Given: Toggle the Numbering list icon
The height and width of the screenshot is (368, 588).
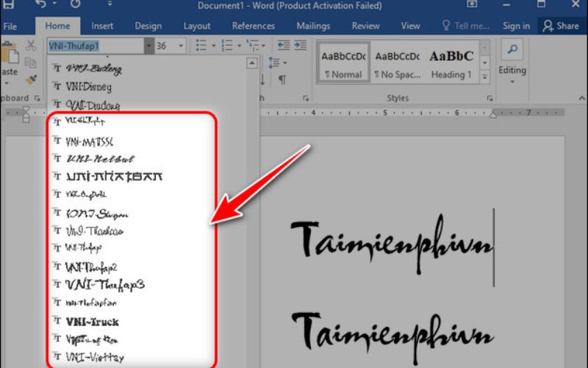Looking at the screenshot, I should 227,46.
